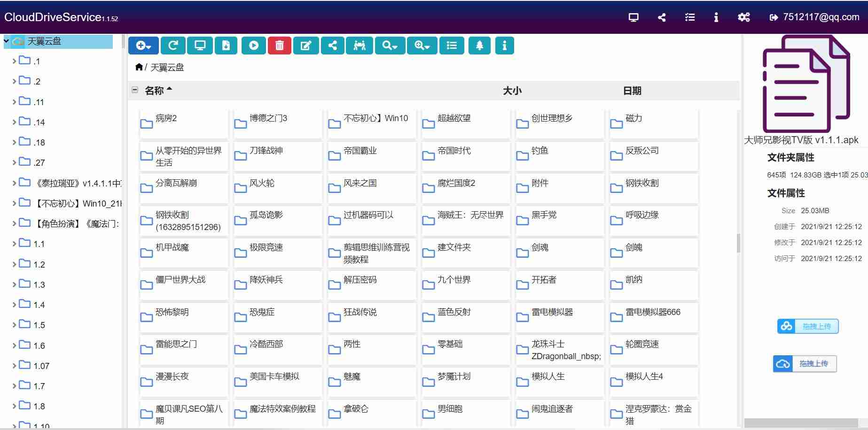Click the download file toolbar button

[226, 46]
